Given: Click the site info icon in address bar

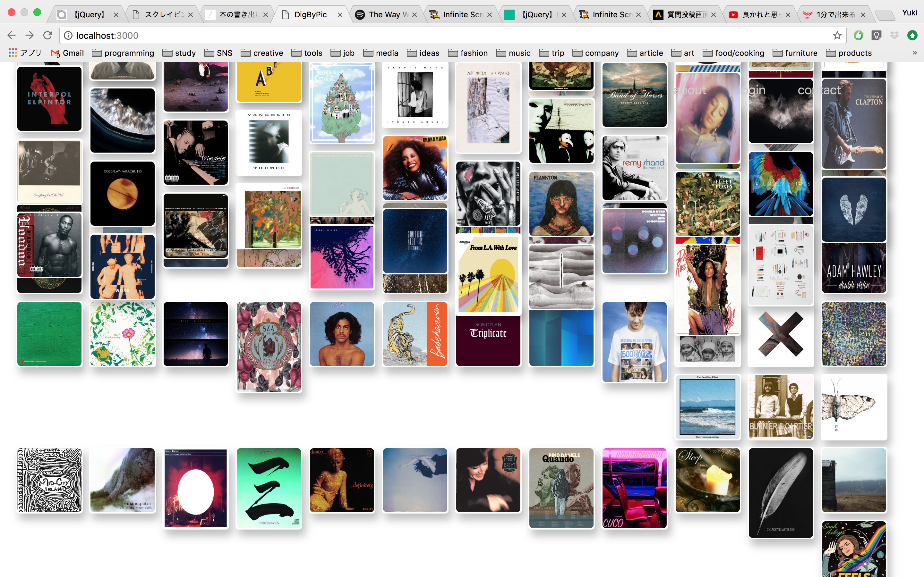Looking at the screenshot, I should (68, 36).
